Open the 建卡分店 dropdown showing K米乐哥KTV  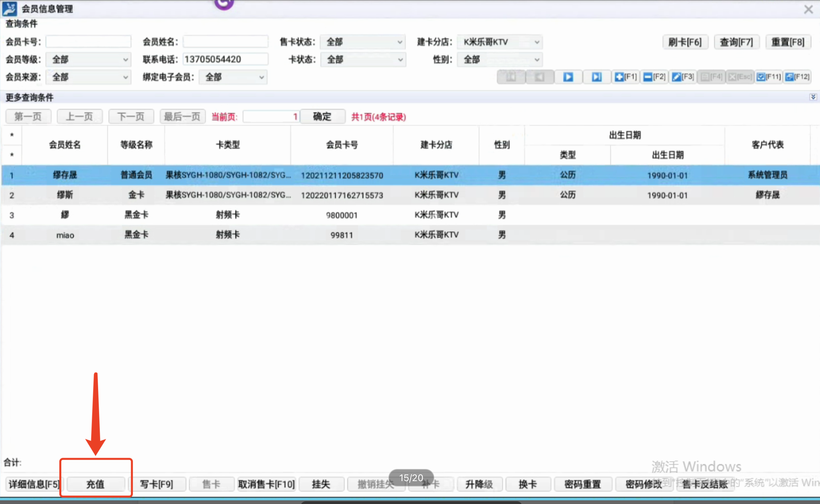(500, 42)
